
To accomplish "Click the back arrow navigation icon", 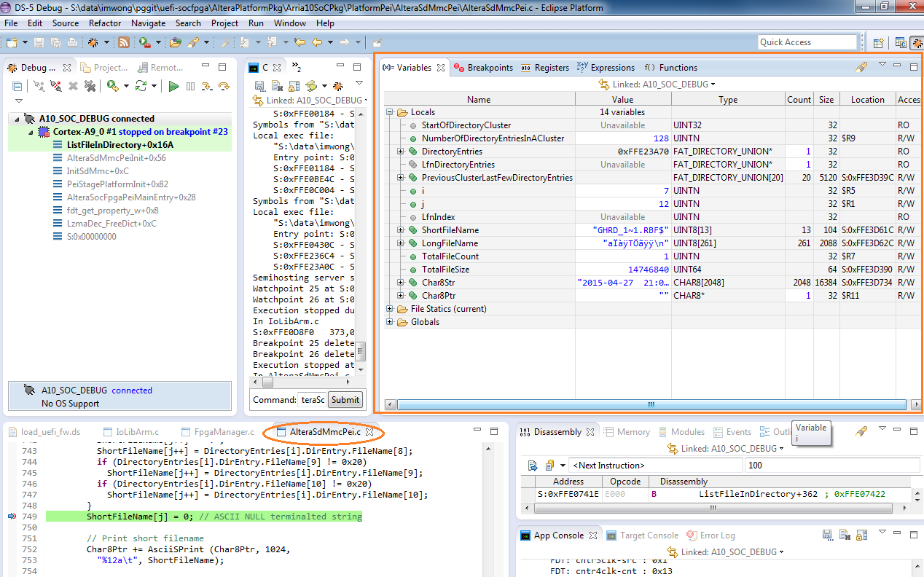I will (x=318, y=43).
